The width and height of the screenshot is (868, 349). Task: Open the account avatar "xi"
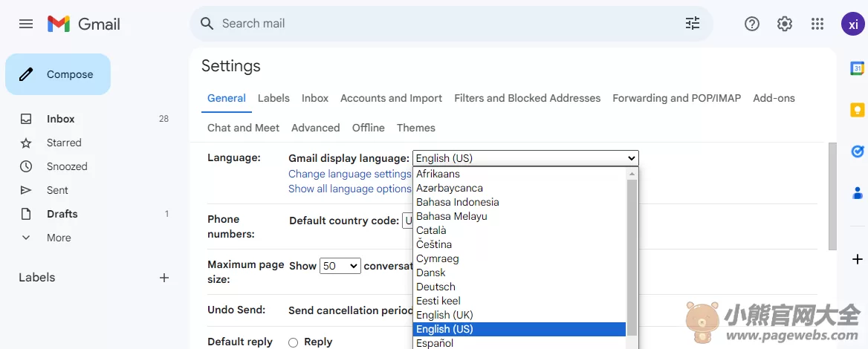[853, 24]
